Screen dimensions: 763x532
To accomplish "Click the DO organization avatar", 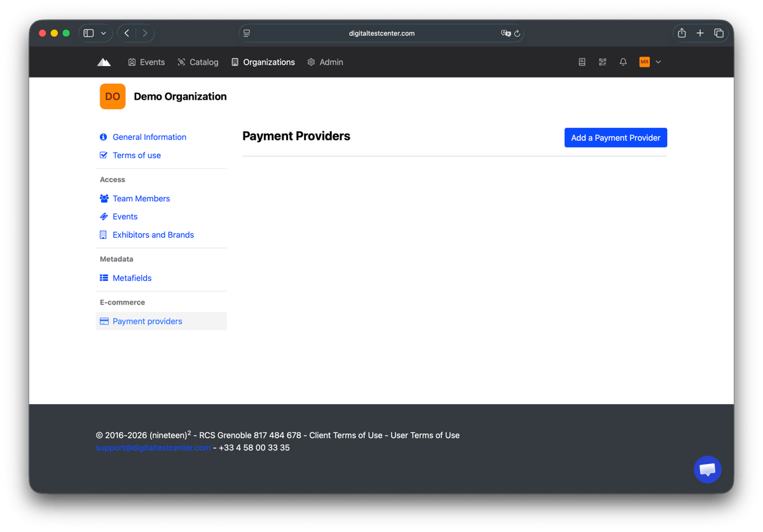I will click(x=113, y=97).
